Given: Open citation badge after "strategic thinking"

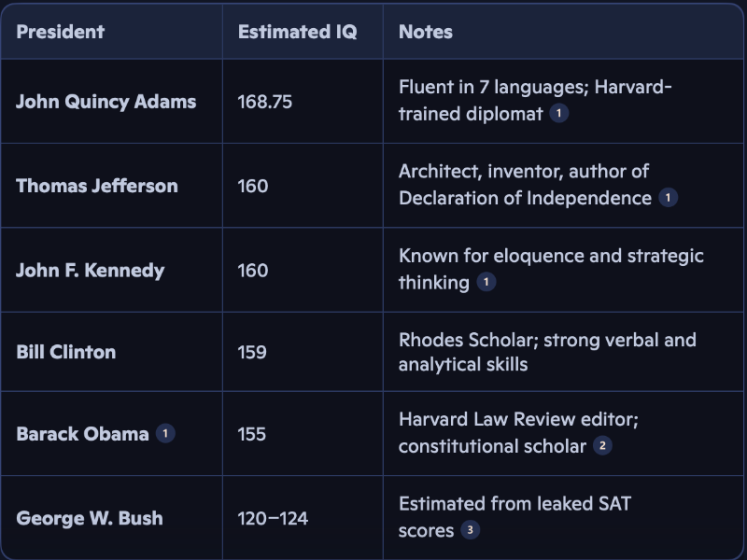Looking at the screenshot, I should pos(486,282).
